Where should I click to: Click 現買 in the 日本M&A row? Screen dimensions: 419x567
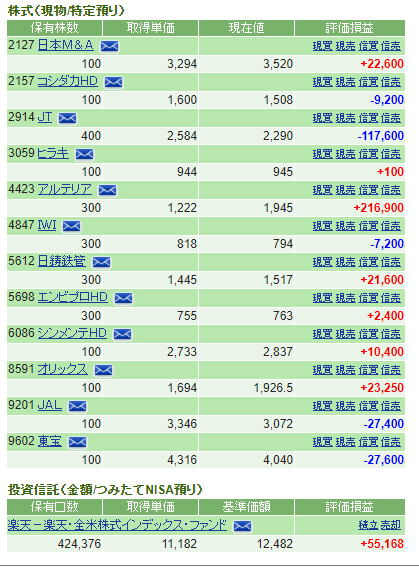[322, 46]
